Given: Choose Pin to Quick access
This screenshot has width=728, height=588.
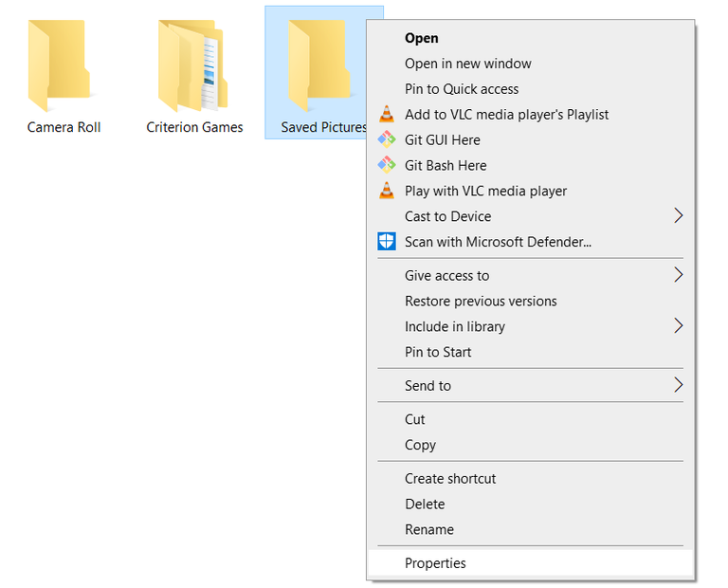Looking at the screenshot, I should tap(462, 89).
